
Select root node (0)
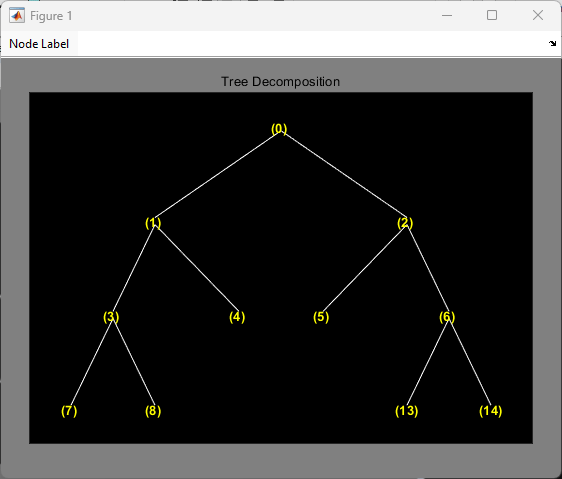coord(279,129)
